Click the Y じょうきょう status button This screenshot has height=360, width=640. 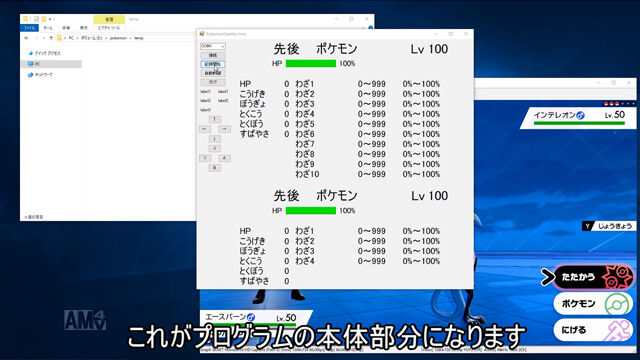[608, 226]
